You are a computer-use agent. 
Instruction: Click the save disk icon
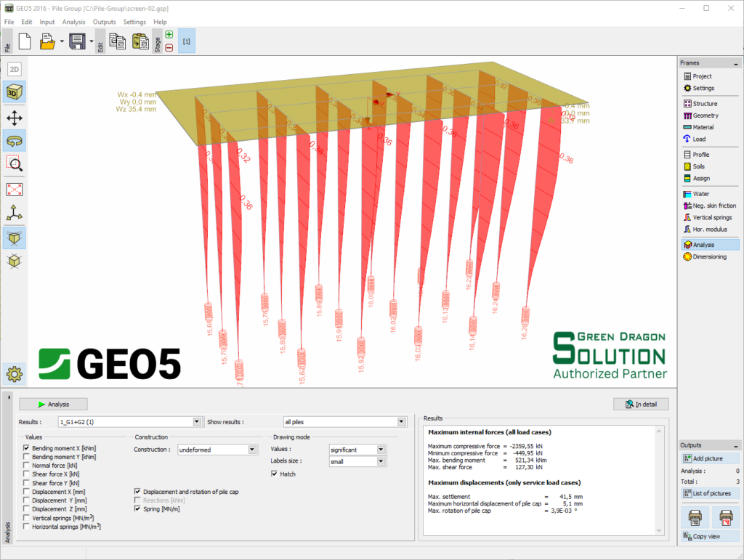pyautogui.click(x=76, y=42)
